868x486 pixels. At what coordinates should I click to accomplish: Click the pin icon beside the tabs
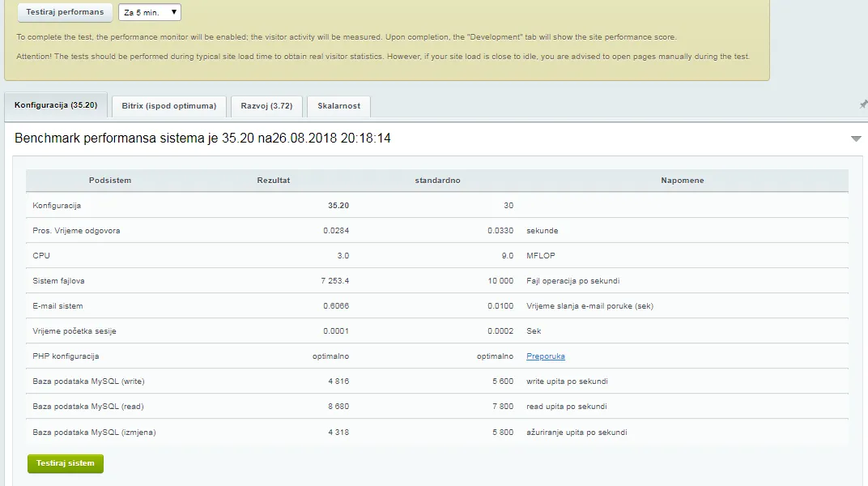(x=862, y=104)
